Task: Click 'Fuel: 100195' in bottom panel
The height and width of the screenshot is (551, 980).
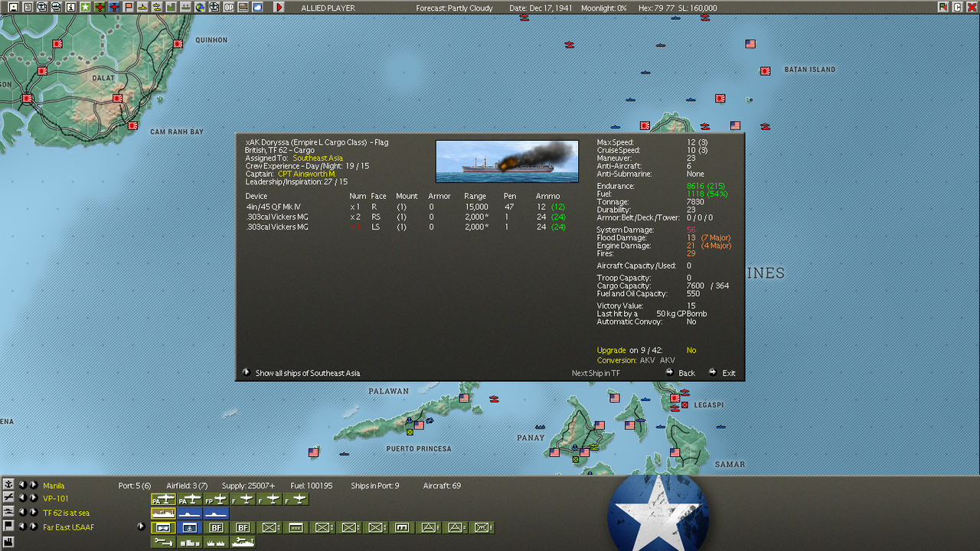Action: pyautogui.click(x=312, y=485)
